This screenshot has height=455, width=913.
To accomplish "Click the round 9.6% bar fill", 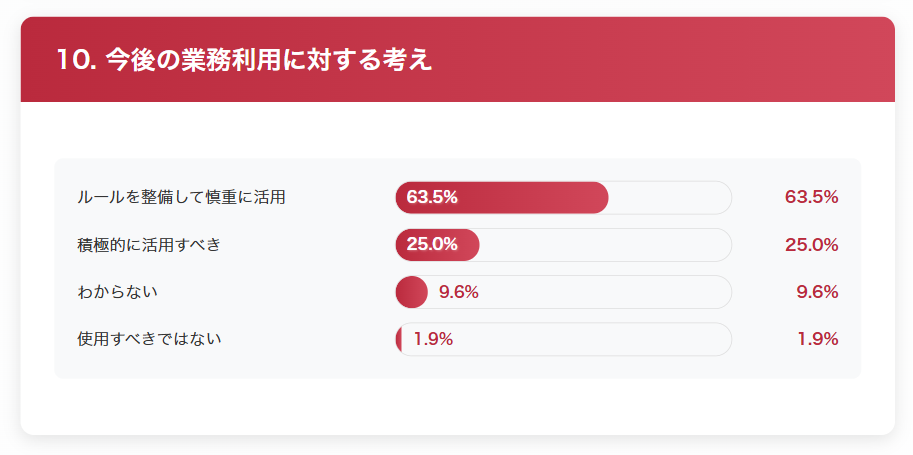I will (412, 292).
